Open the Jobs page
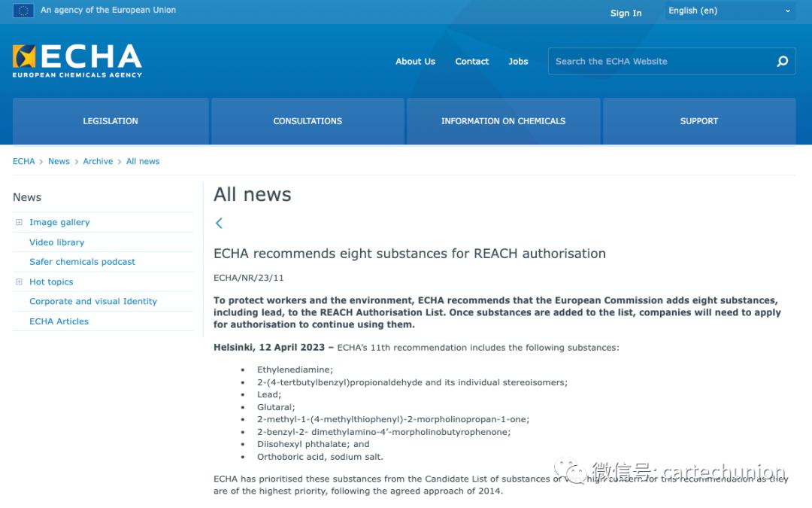Screen dimensions: 812x508 click(518, 61)
